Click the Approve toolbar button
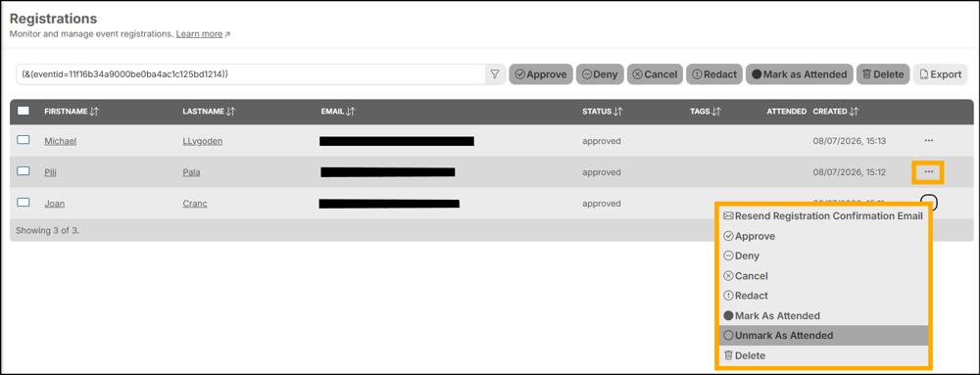Image resolution: width=980 pixels, height=375 pixels. click(540, 74)
